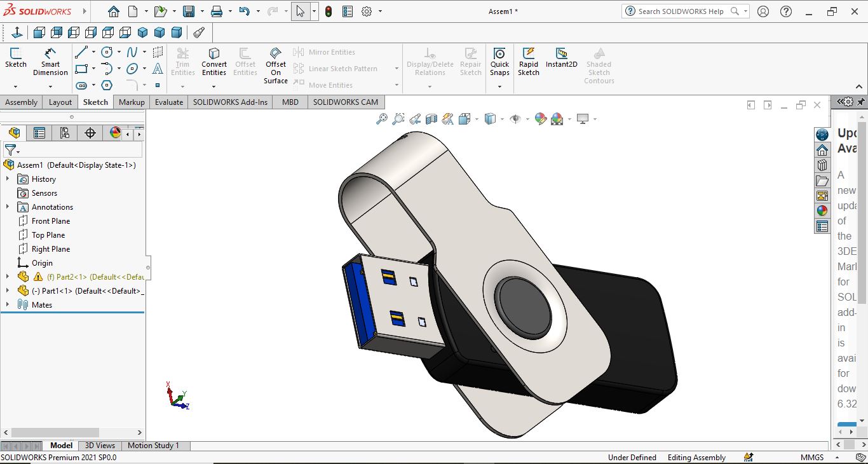
Task: Open the MMGS unit system dropdown
Action: [x=838, y=458]
